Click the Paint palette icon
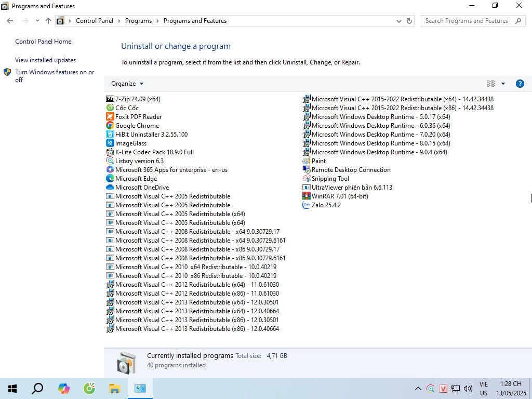Image resolution: width=532 pixels, height=399 pixels. tap(307, 161)
